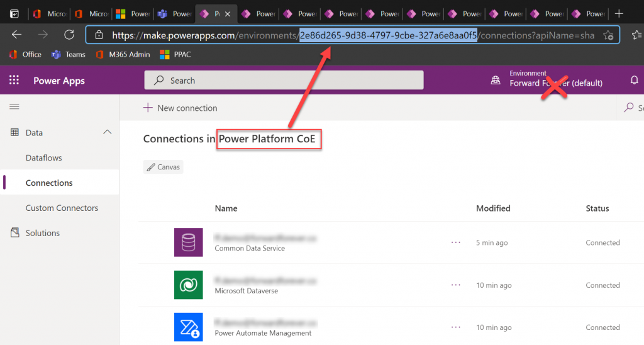Sort by the Status column header

597,208
